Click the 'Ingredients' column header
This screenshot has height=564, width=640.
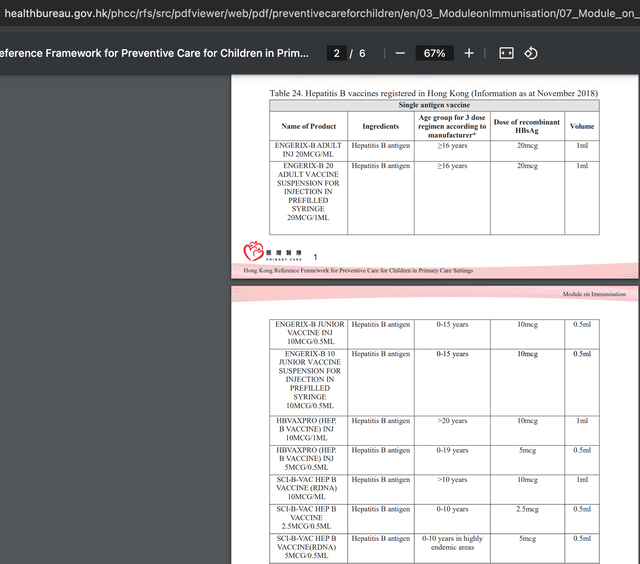pyautogui.click(x=381, y=126)
